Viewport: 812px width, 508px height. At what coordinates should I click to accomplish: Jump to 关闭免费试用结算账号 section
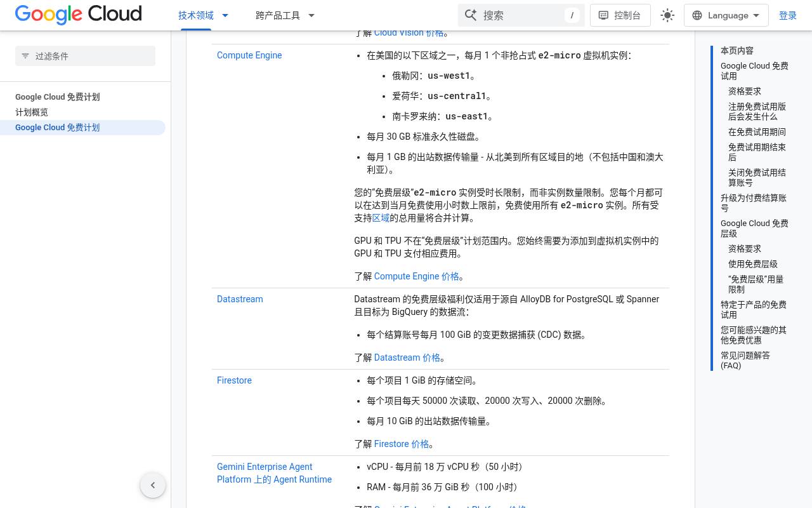click(x=757, y=178)
